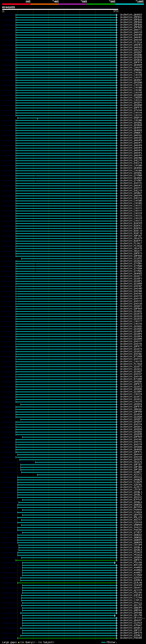This screenshot has width=146, height=644.
Task: Open hit UniRef100_Q64HU3
Action: click(131, 15)
